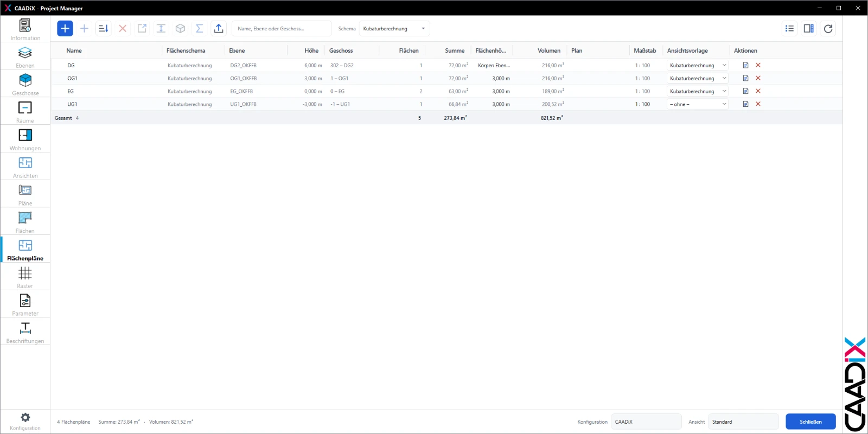Switch to the Räume sidebar tab
This screenshot has height=434, width=868.
click(25, 112)
